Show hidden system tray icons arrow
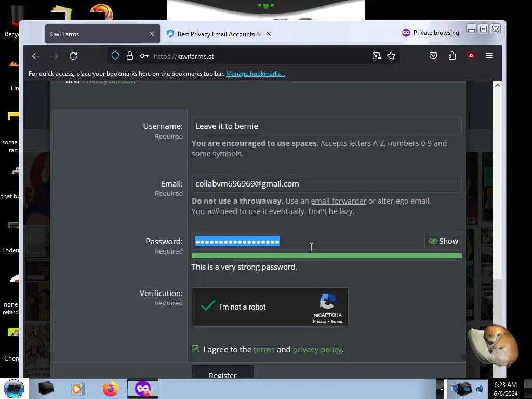Viewport: 532px width, 399px height. tap(442, 389)
